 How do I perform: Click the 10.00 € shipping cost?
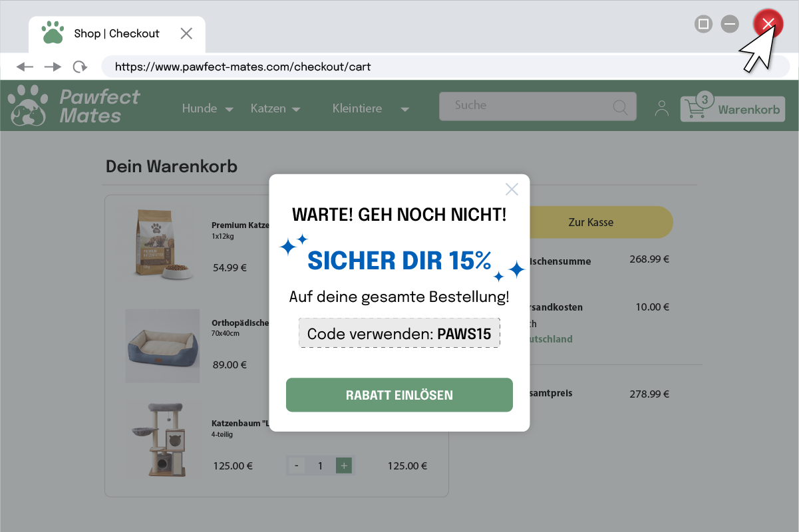pos(652,307)
